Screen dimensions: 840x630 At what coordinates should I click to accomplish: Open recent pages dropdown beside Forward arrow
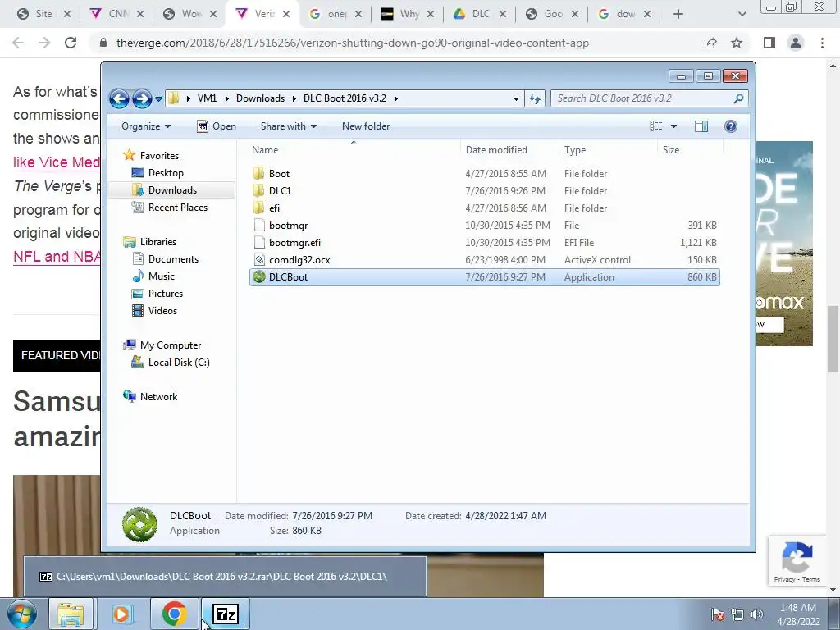158,98
